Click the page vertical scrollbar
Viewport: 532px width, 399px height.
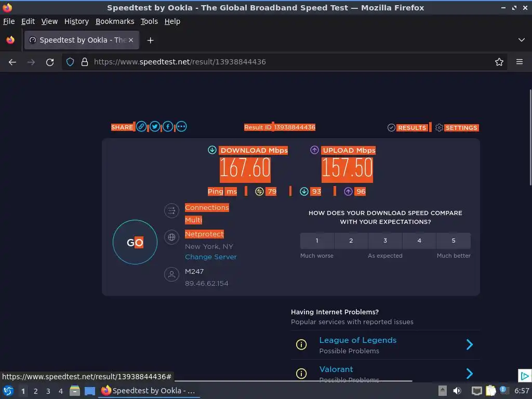(530, 137)
